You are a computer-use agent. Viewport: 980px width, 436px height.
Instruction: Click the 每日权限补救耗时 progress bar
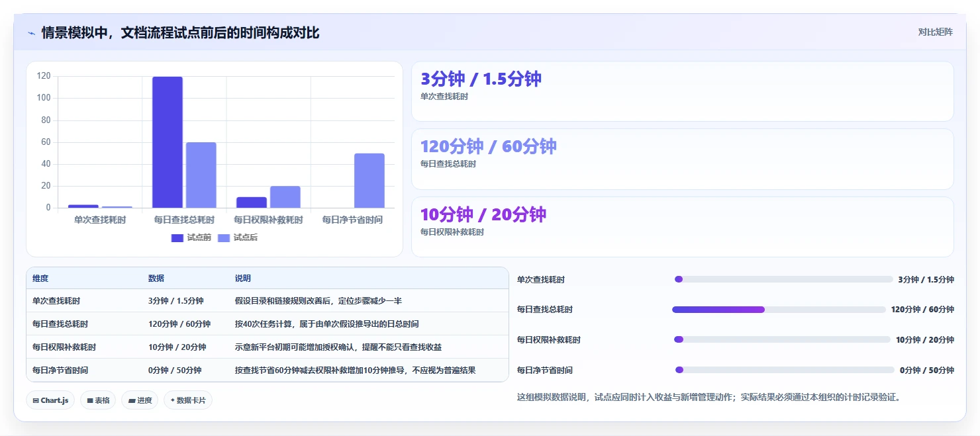point(782,339)
